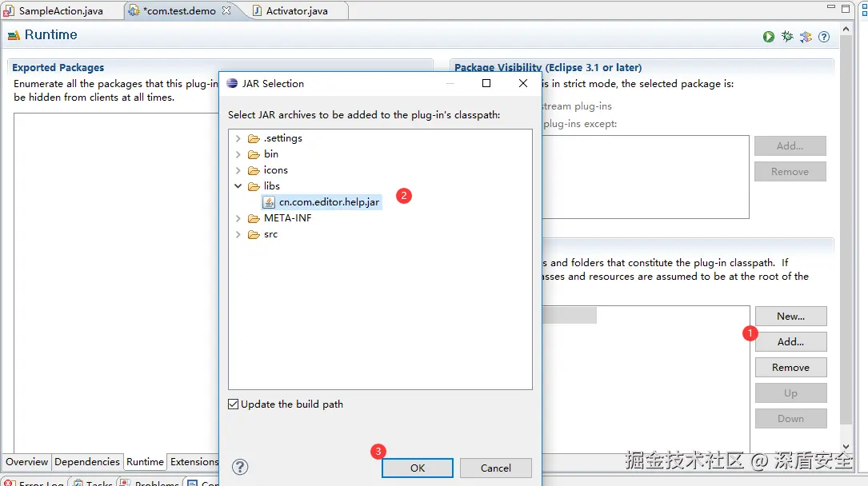Click the Eclipse logo in JAR Selection title bar
Image resolution: width=868 pixels, height=486 pixels.
(232, 83)
